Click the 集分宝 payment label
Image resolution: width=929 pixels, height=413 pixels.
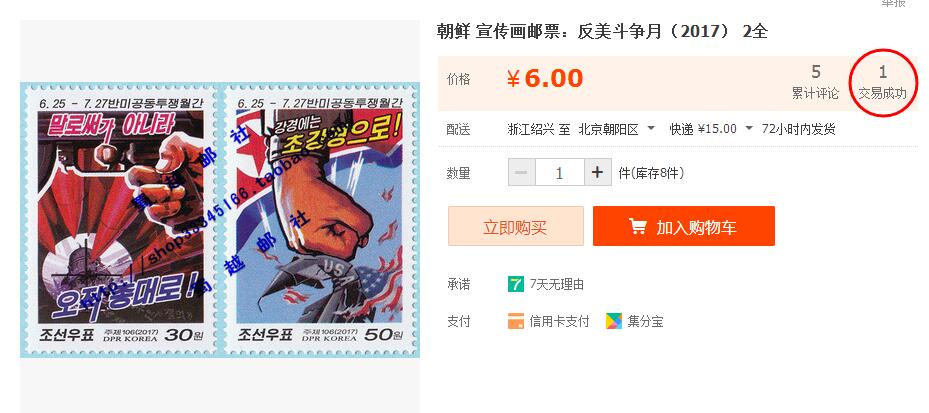(645, 321)
